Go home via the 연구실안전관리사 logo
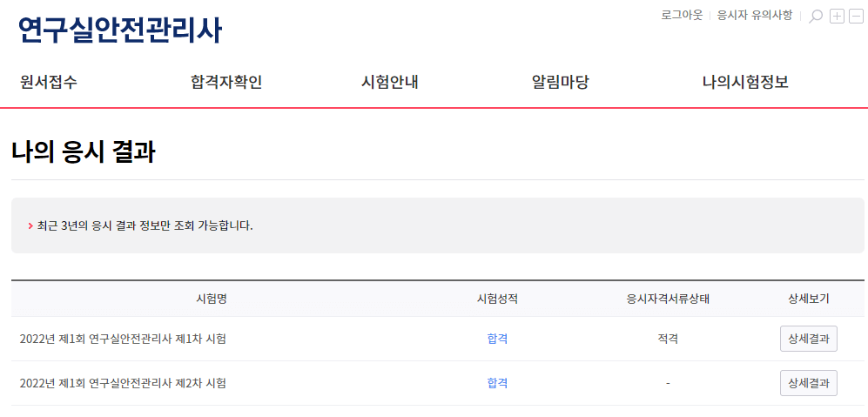 [x=120, y=30]
